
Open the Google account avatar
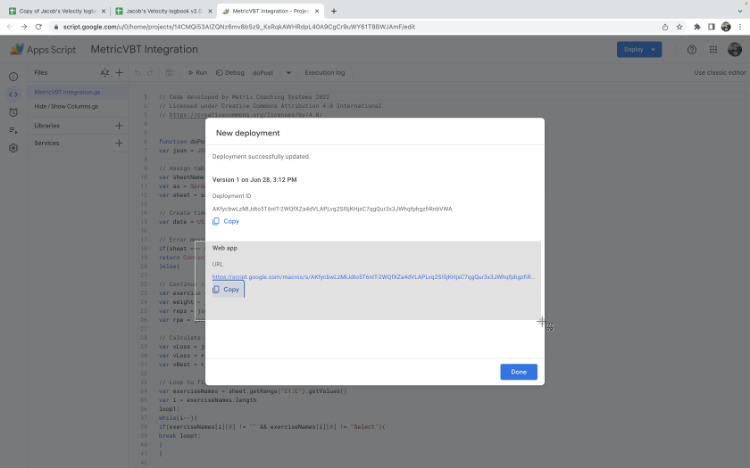tap(735, 49)
